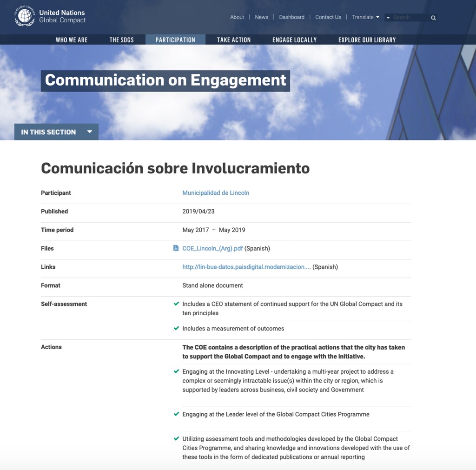Open the Engage Locally menu

(x=294, y=40)
